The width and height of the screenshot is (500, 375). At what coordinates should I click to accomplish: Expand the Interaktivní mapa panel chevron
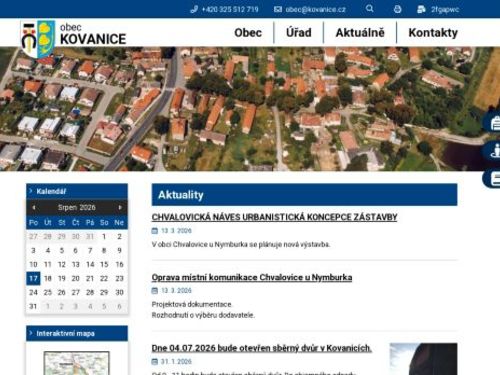coord(31,333)
